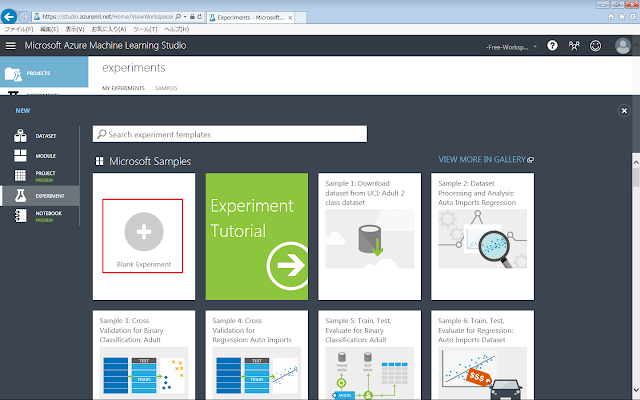Choose the Notebook icon
Image resolution: width=640 pixels, height=400 pixels.
pos(20,216)
